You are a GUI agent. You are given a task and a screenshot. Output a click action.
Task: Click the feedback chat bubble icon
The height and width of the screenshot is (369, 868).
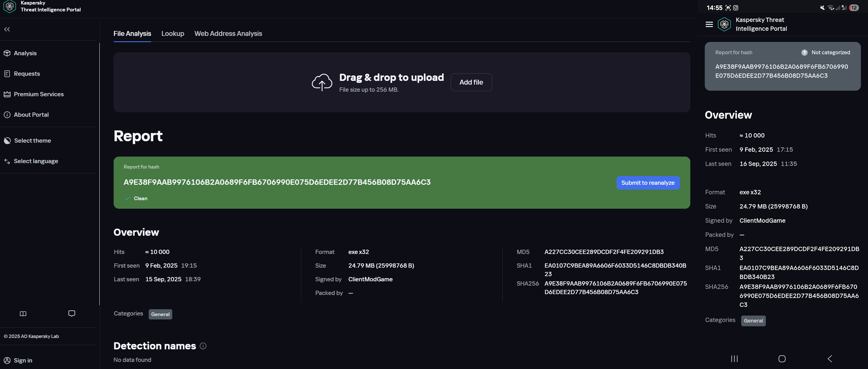point(71,313)
